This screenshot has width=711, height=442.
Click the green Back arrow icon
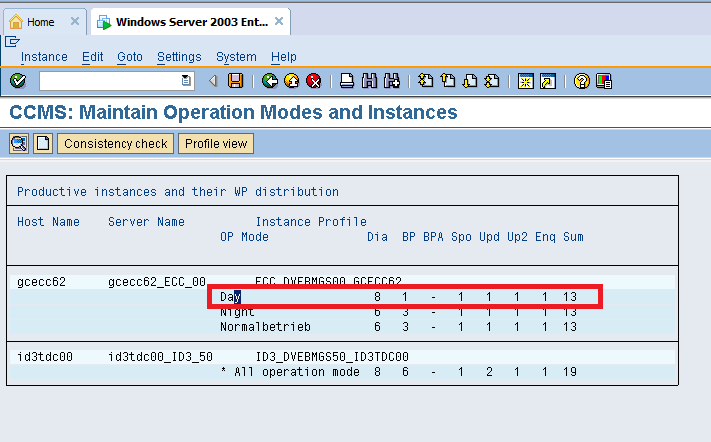pyautogui.click(x=269, y=81)
